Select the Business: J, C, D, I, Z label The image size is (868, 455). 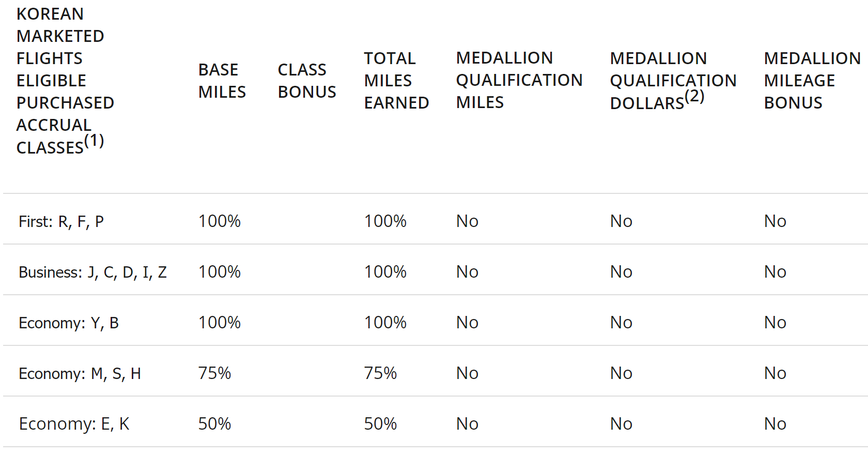pos(92,272)
